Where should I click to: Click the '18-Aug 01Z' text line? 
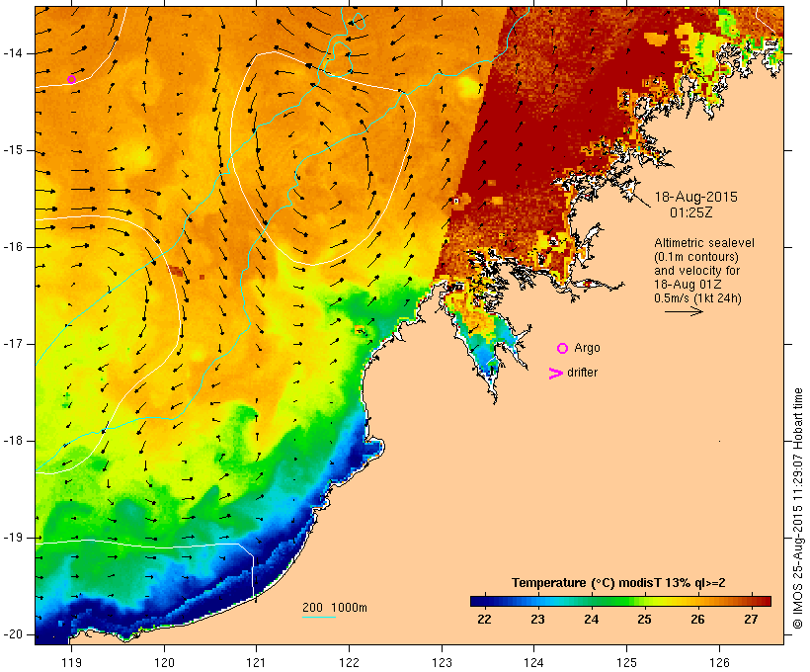point(688,285)
